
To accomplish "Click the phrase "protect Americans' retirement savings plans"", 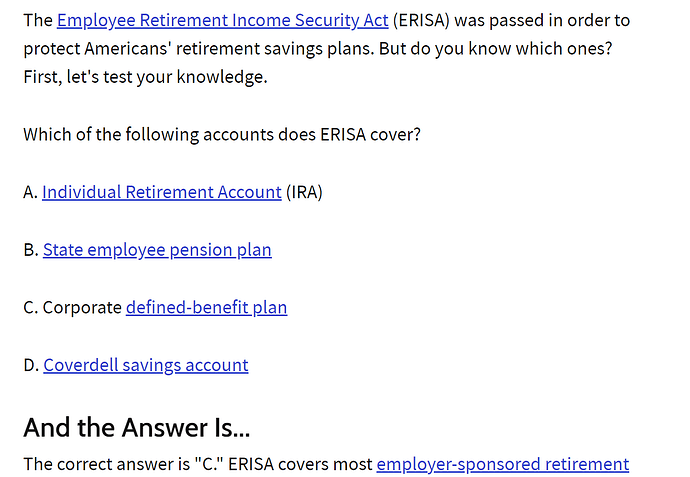I will pos(198,49).
